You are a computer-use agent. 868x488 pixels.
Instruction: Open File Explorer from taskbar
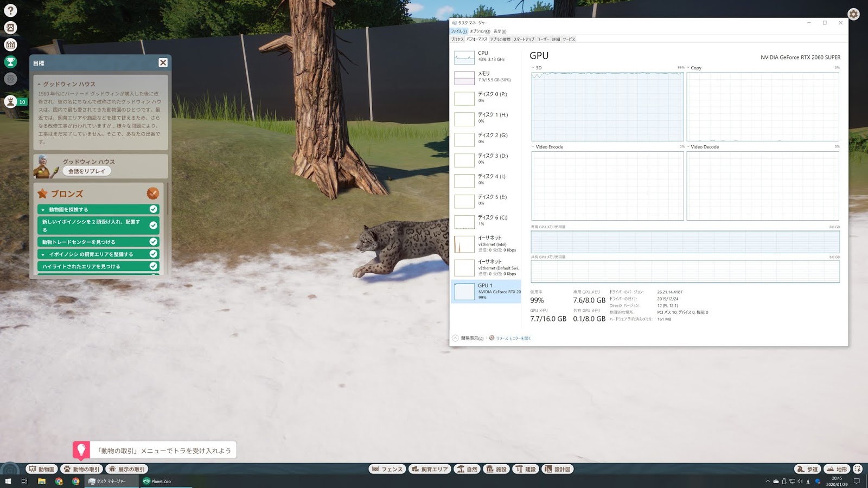click(x=41, y=481)
